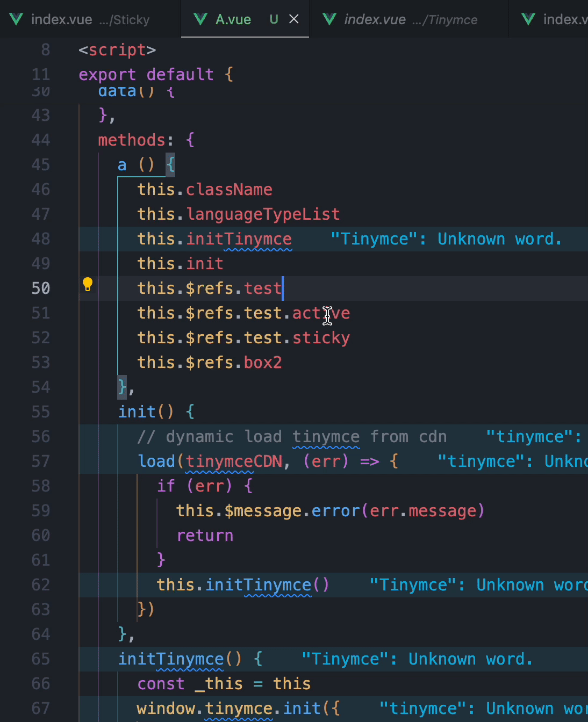Click 'init' after this on line 49
Image resolution: width=588 pixels, height=722 pixels.
click(205, 264)
